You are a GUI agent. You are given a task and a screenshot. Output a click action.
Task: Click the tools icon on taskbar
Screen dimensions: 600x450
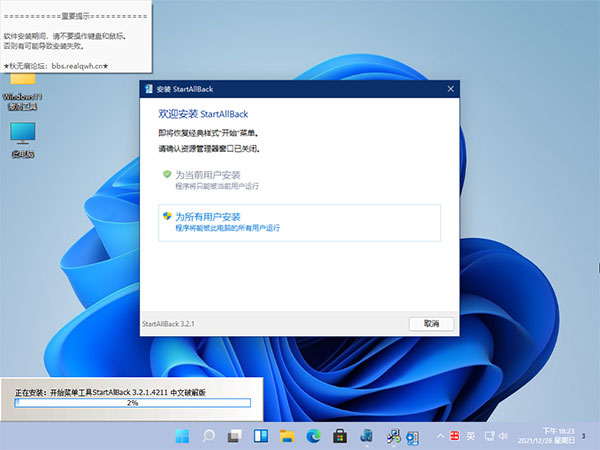pyautogui.click(x=393, y=436)
